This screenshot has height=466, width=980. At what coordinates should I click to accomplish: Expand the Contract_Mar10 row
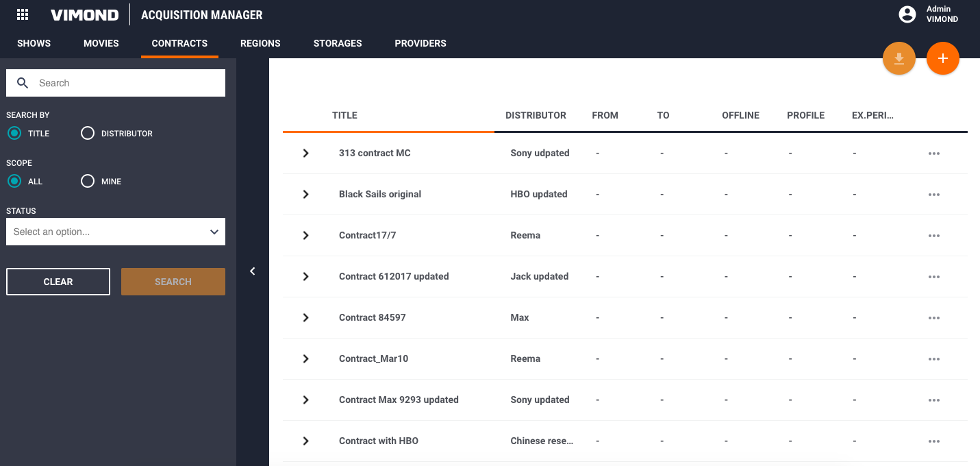306,358
